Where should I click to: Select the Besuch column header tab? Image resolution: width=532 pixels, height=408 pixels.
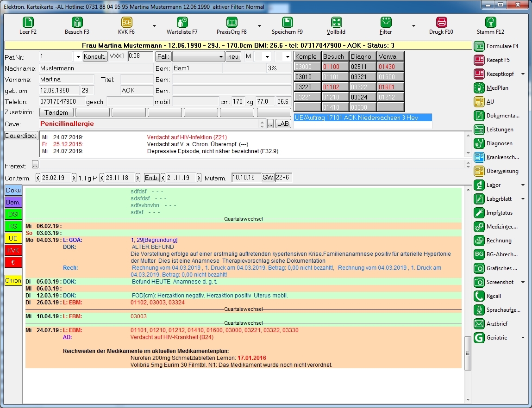(333, 56)
